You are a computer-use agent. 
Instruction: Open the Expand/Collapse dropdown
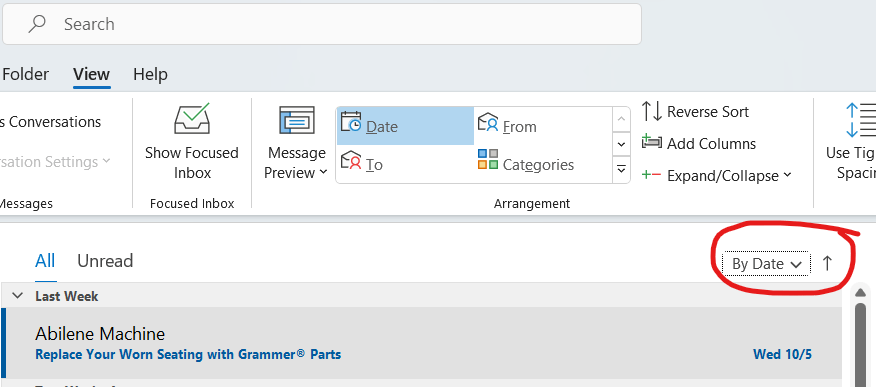tap(717, 175)
